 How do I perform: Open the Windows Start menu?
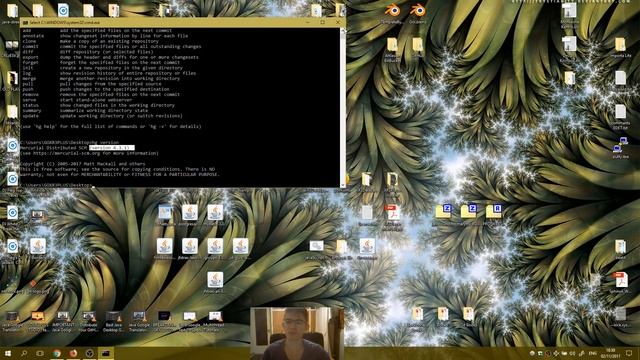click(8, 353)
